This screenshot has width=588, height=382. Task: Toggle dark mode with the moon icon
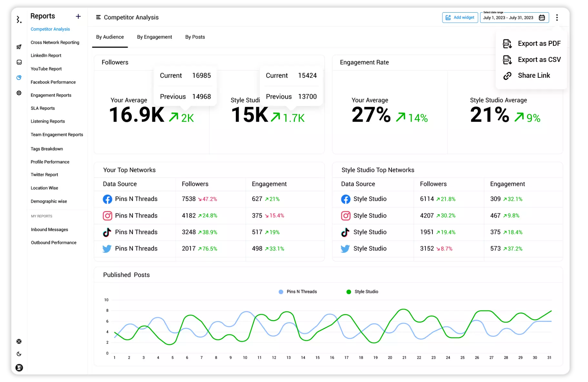19,354
